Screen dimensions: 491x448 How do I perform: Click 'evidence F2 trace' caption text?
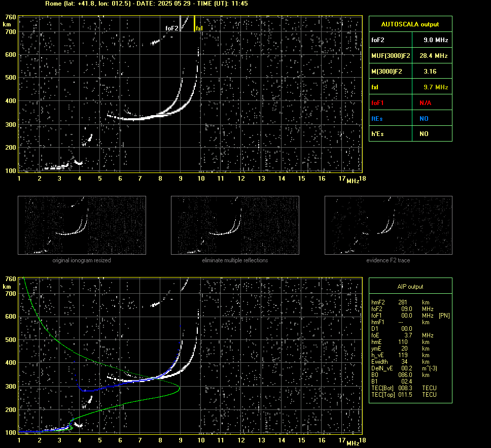tap(389, 260)
